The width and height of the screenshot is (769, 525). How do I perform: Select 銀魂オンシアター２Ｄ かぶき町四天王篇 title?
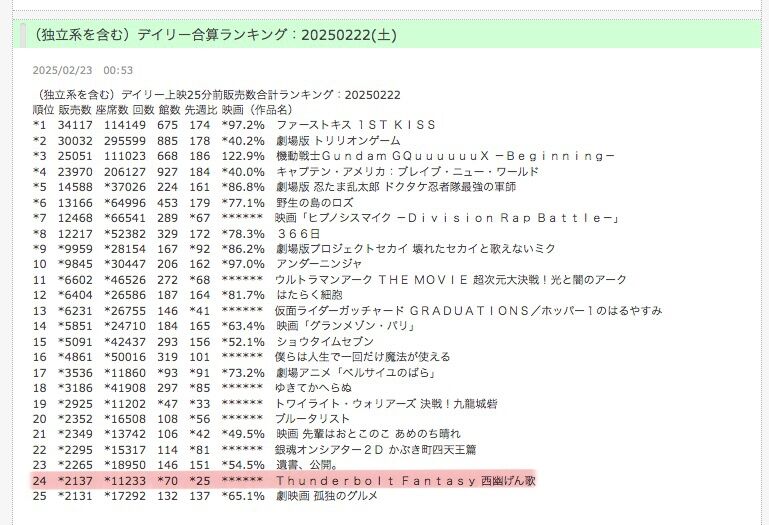[376, 450]
